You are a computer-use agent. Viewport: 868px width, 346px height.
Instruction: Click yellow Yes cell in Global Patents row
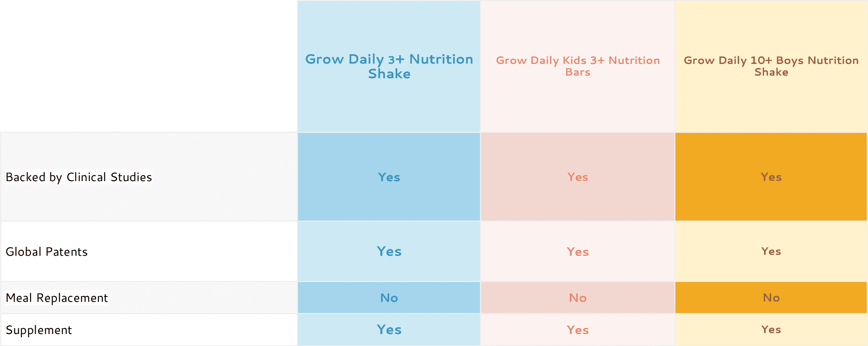tap(771, 252)
